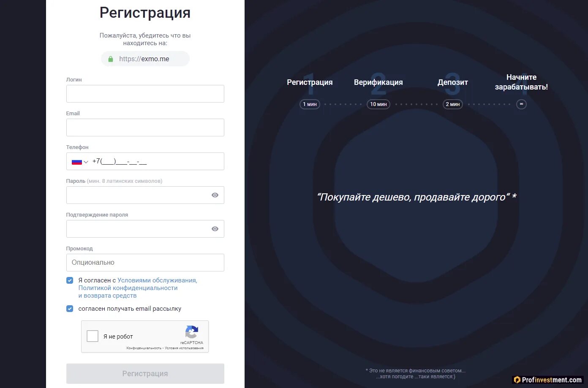This screenshot has height=388, width=588.
Task: Select the Регистрация step heading on the dark panel
Action: point(310,82)
